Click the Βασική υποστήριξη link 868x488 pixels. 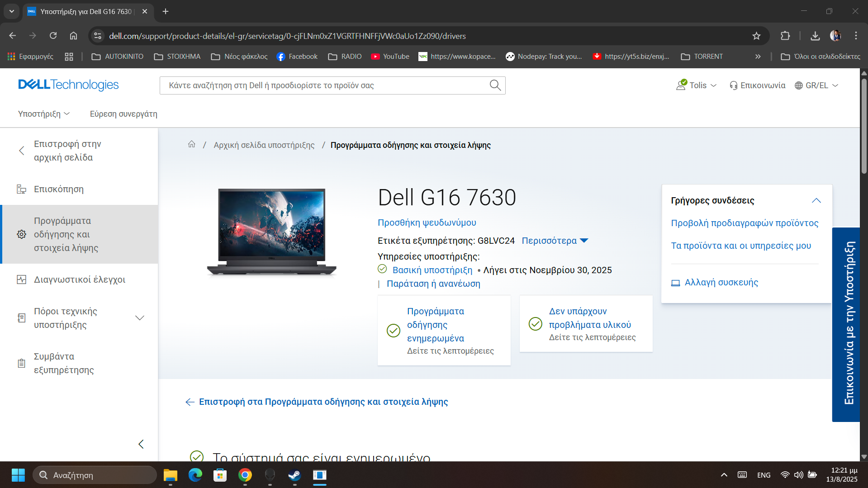coord(432,270)
